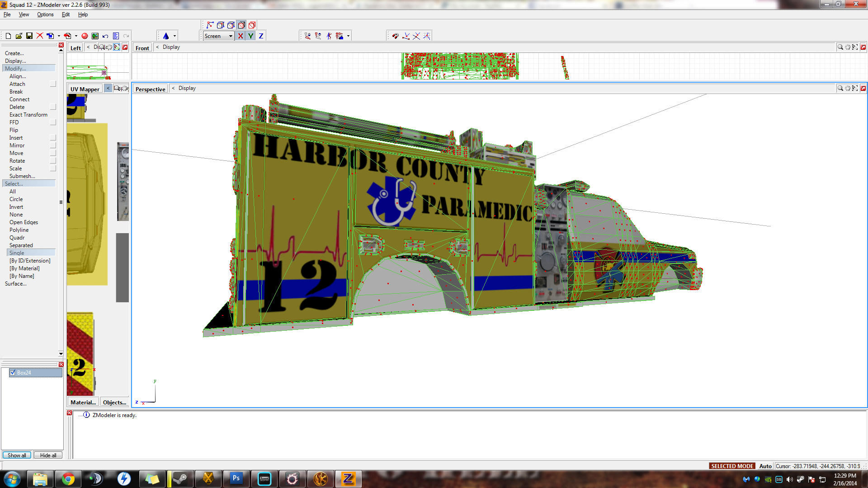Click the New file icon
868x488 pixels.
[8, 36]
